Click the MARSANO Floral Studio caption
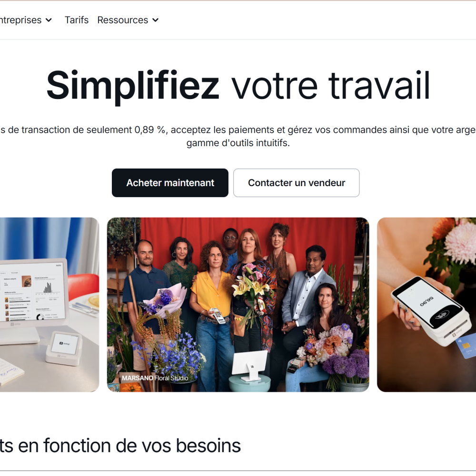The image size is (476, 476). pyautogui.click(x=155, y=378)
